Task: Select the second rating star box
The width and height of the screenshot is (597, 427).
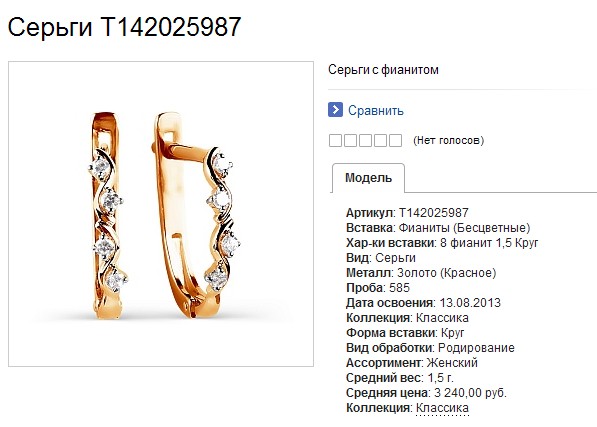Action: tap(350, 140)
